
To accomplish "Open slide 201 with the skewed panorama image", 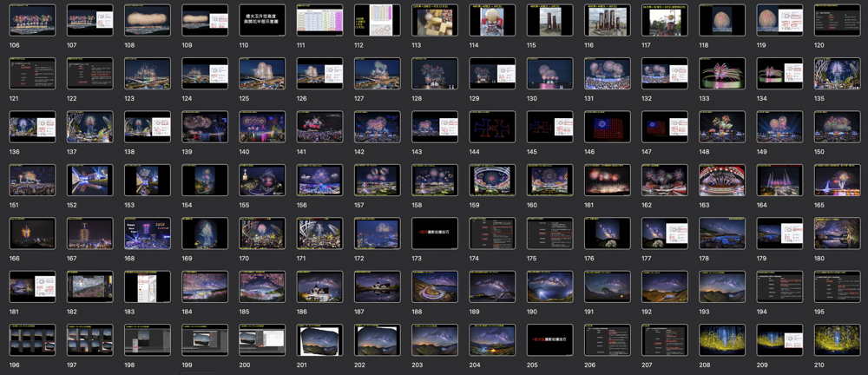I will point(319,339).
